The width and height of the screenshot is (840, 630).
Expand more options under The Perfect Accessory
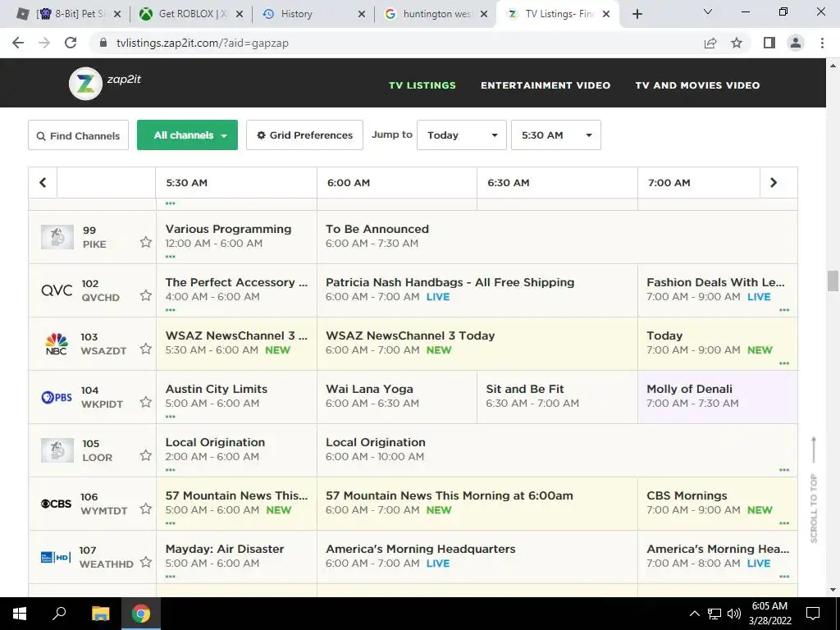pyautogui.click(x=171, y=309)
